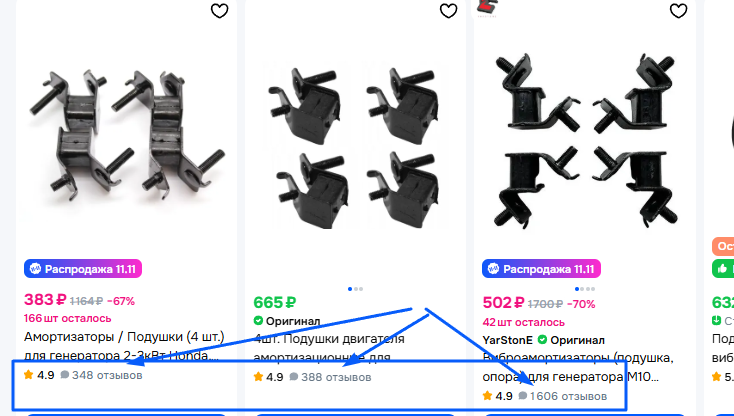
Task: Open 388 отзывов reviews link
Action: pos(336,377)
